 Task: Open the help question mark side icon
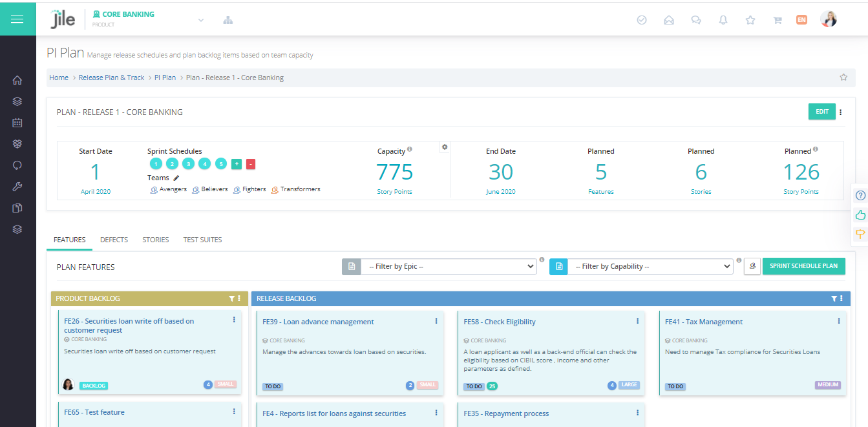click(x=860, y=196)
